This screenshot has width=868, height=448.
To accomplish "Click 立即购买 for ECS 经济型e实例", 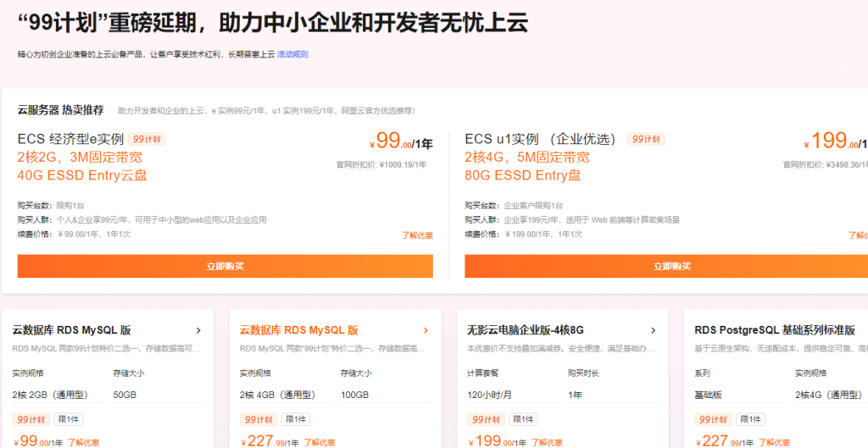I will (225, 266).
